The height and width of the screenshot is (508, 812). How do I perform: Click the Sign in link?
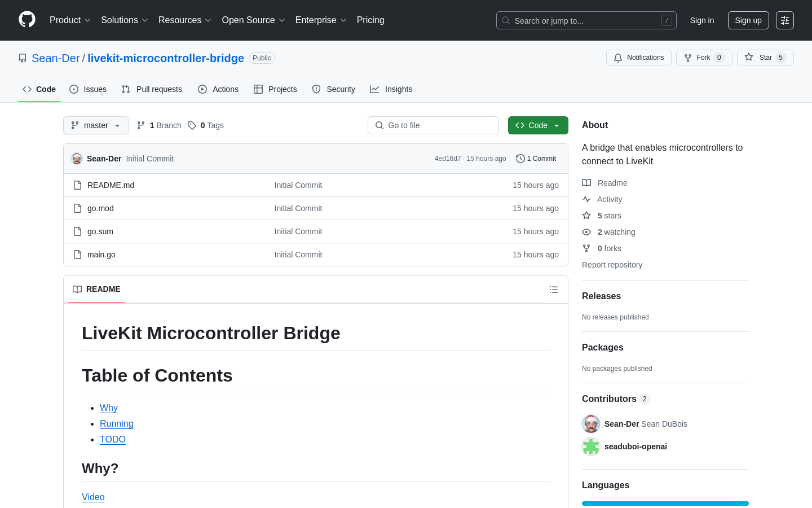(x=702, y=20)
